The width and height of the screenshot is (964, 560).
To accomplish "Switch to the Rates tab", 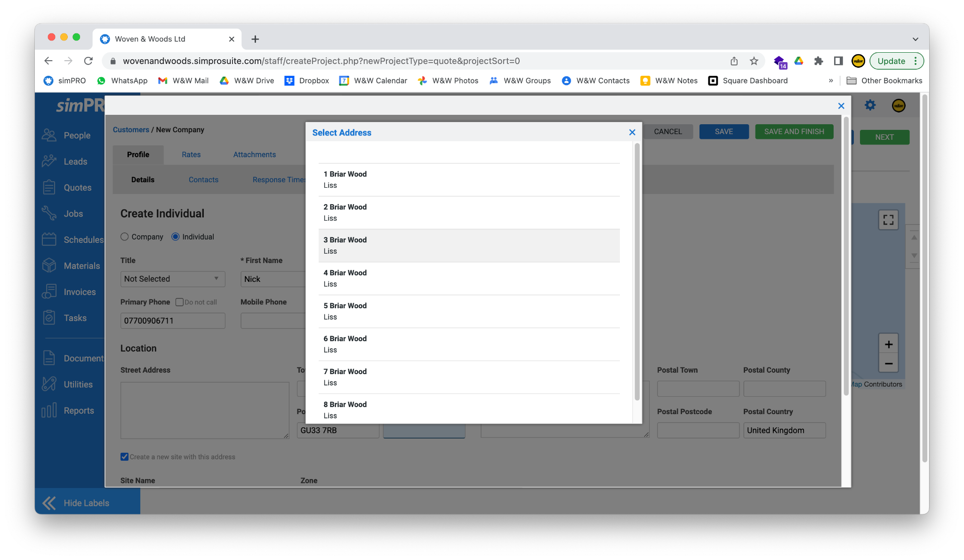I will point(191,154).
